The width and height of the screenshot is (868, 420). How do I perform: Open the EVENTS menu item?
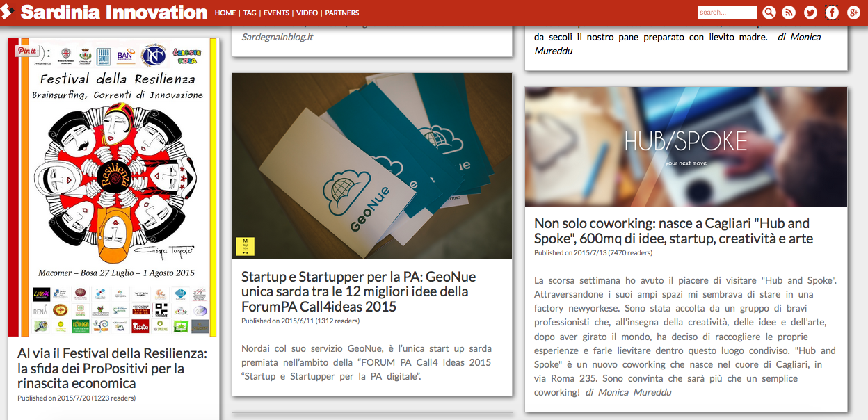(x=276, y=13)
